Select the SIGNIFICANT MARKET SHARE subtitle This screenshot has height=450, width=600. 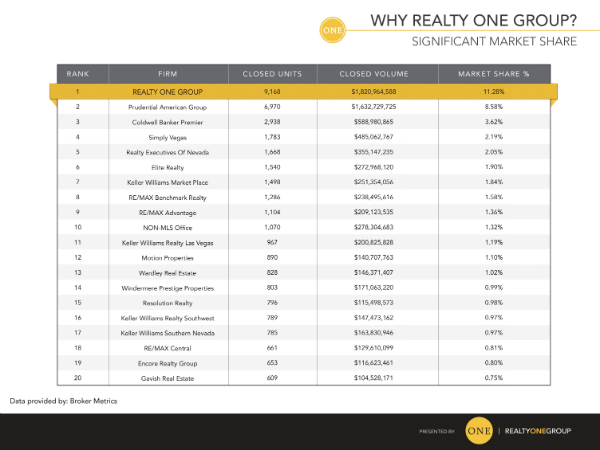point(494,41)
